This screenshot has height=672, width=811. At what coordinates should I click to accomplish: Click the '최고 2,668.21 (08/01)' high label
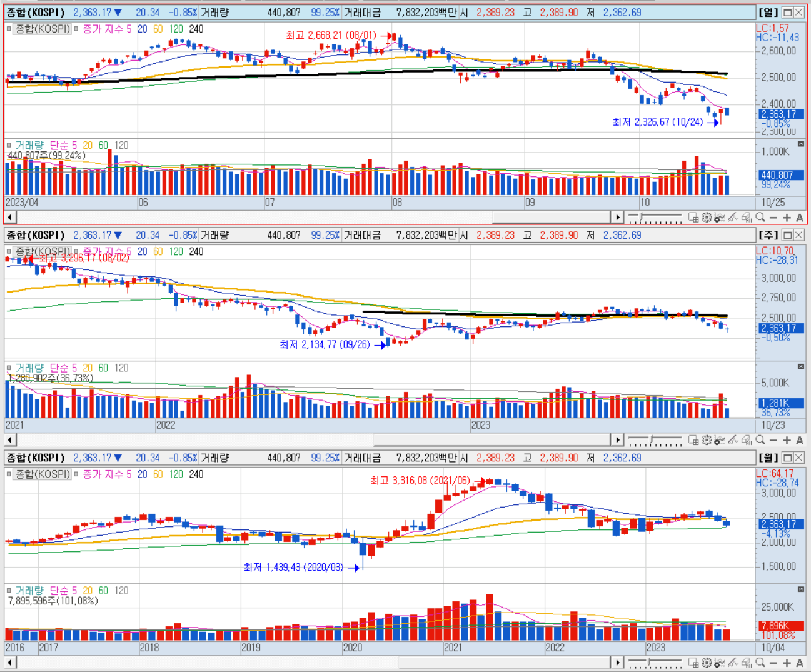pos(331,36)
